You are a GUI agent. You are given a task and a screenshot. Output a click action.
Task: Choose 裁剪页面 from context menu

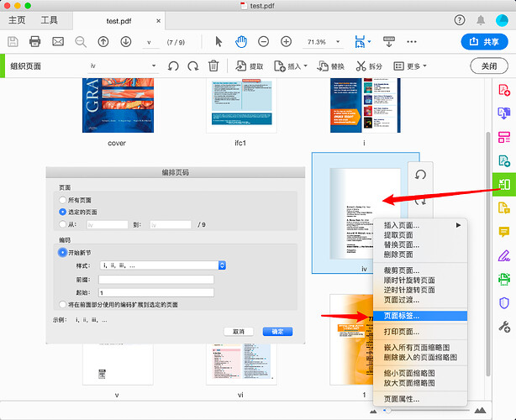[401, 270]
